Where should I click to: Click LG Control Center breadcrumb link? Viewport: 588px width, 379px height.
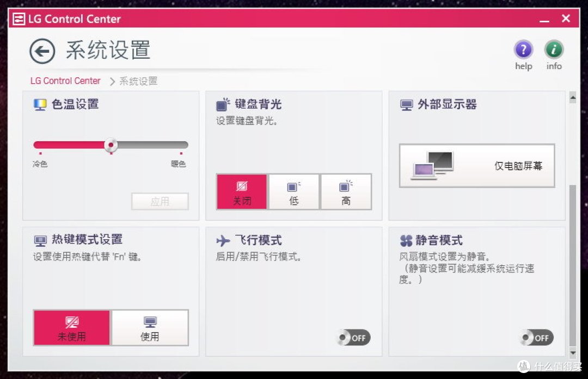point(65,81)
